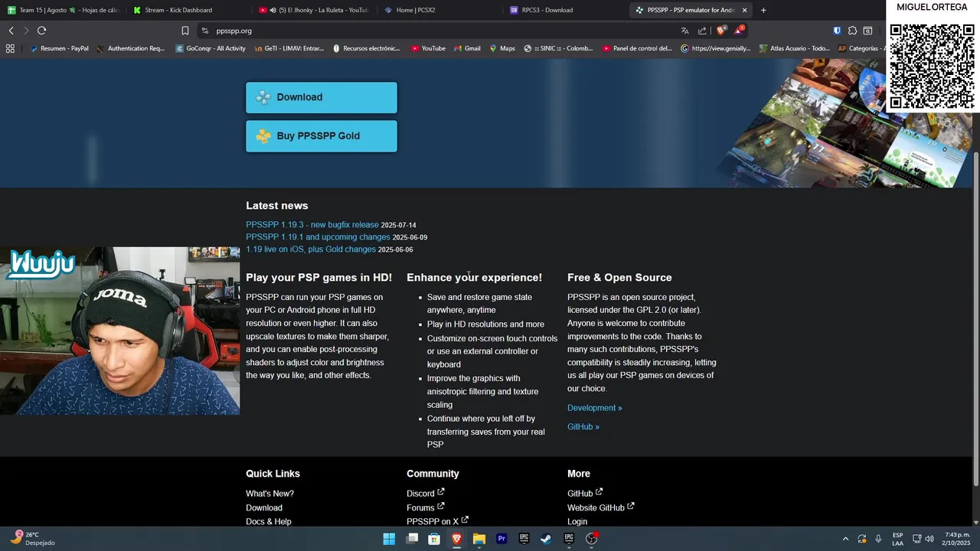
Task: Switch to RPCS3 - Download tab
Action: coord(565,10)
